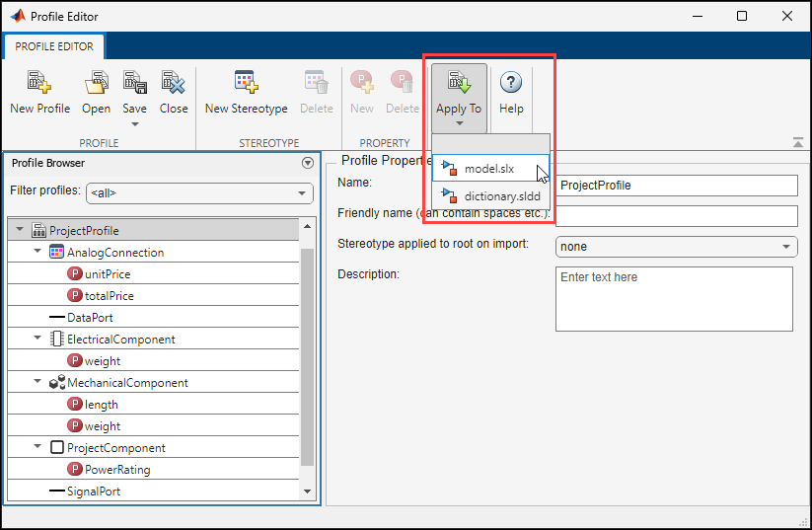The image size is (812, 530).
Task: Select the PROFILE EDITOR tab
Action: pyautogui.click(x=54, y=46)
